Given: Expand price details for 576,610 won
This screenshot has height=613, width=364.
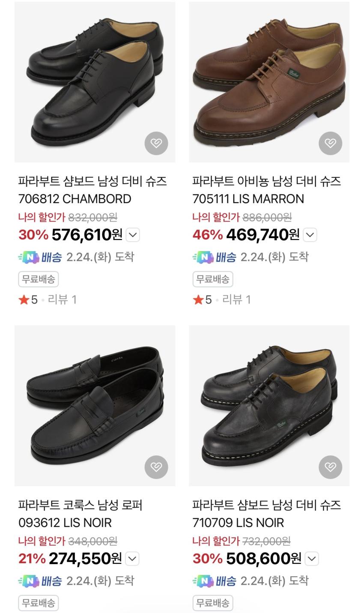Looking at the screenshot, I should pos(133,235).
